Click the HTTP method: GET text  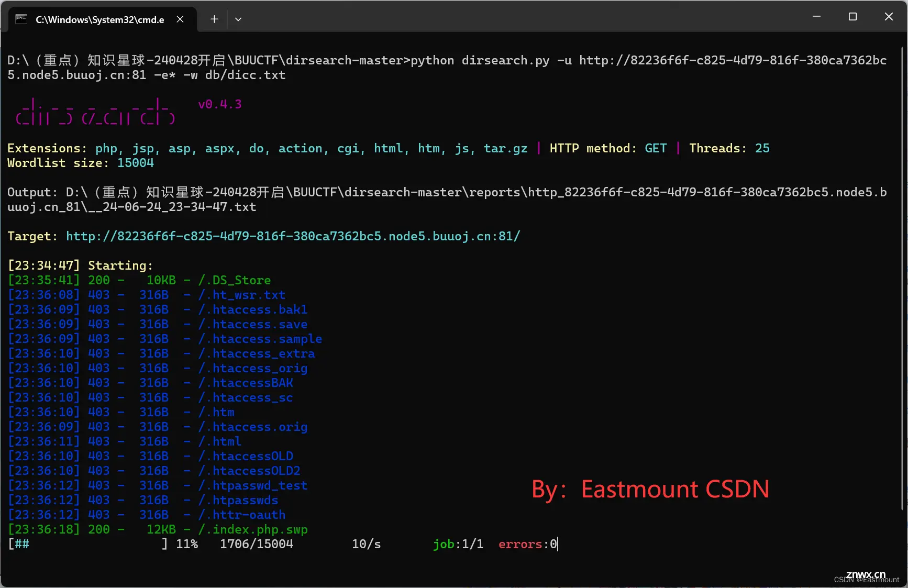tap(608, 148)
